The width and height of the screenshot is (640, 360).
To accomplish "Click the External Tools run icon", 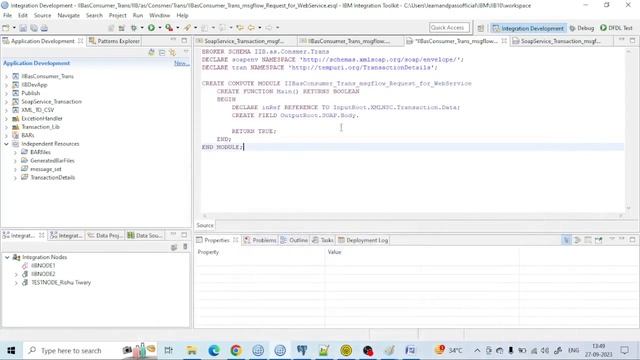I will tap(169, 28).
